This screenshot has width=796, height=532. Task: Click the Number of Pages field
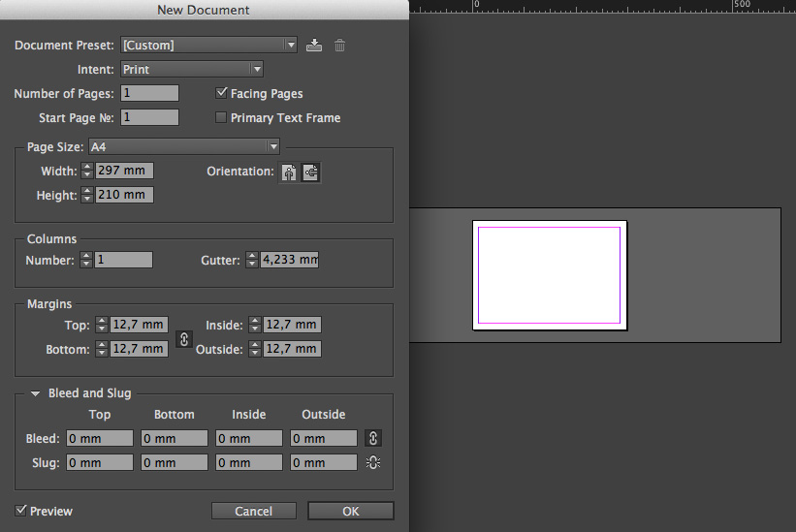coord(149,93)
